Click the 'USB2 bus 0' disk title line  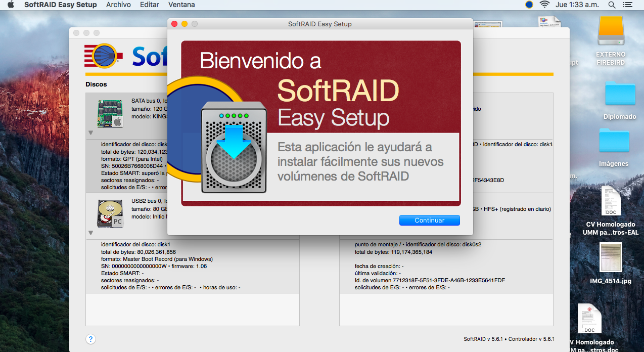pos(149,201)
